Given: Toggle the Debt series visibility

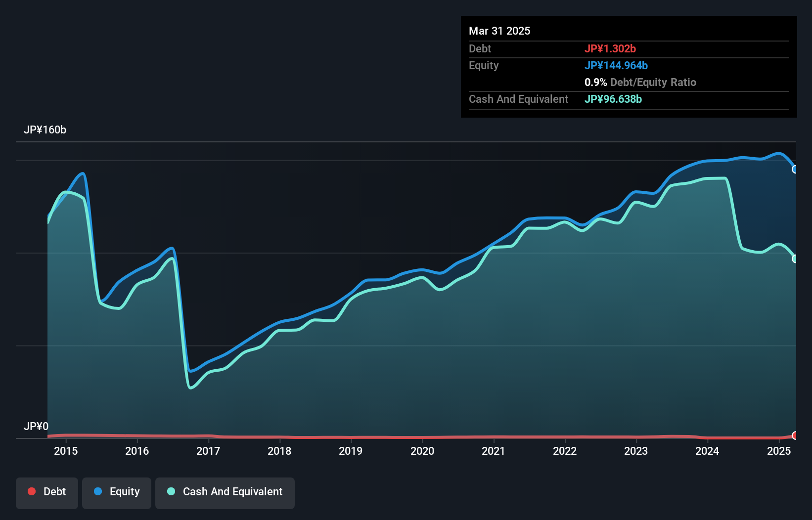Looking at the screenshot, I should (x=47, y=492).
